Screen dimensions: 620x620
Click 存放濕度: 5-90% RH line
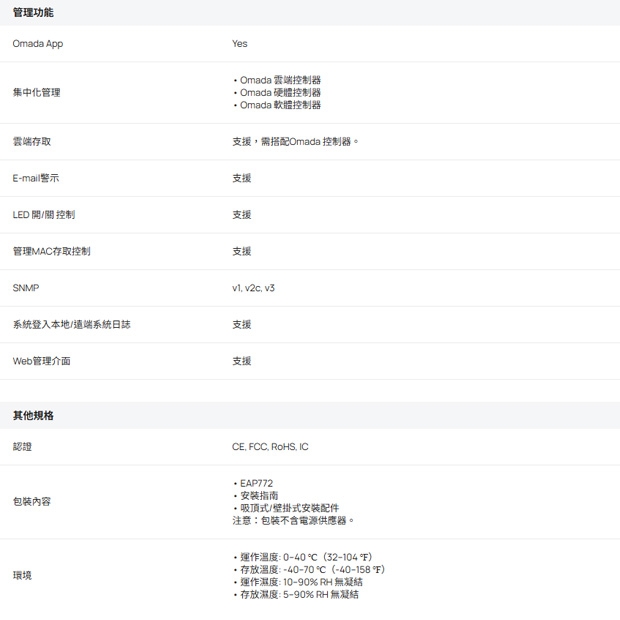coord(299,594)
